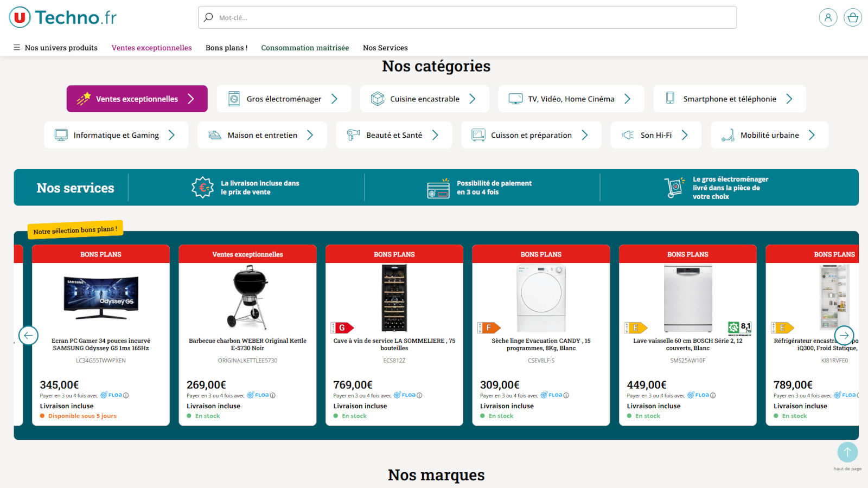
Task: Click the TV icon of TV, Vidéo, Home Cinéma
Action: pyautogui.click(x=515, y=99)
